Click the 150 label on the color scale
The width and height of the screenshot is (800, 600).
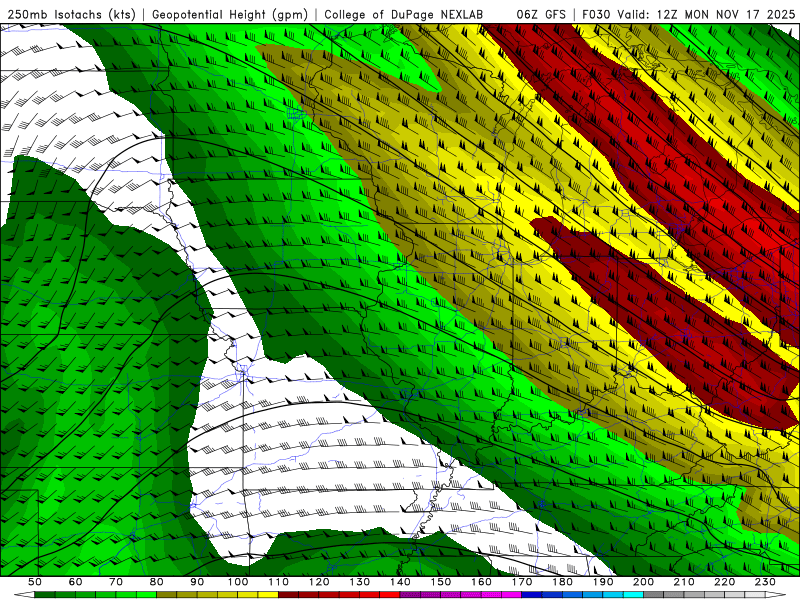click(441, 582)
